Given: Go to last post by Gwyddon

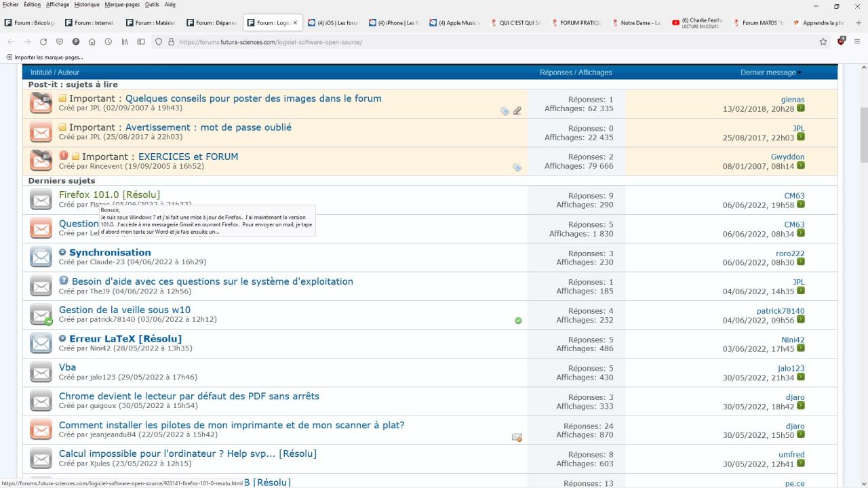Looking at the screenshot, I should pos(801,166).
